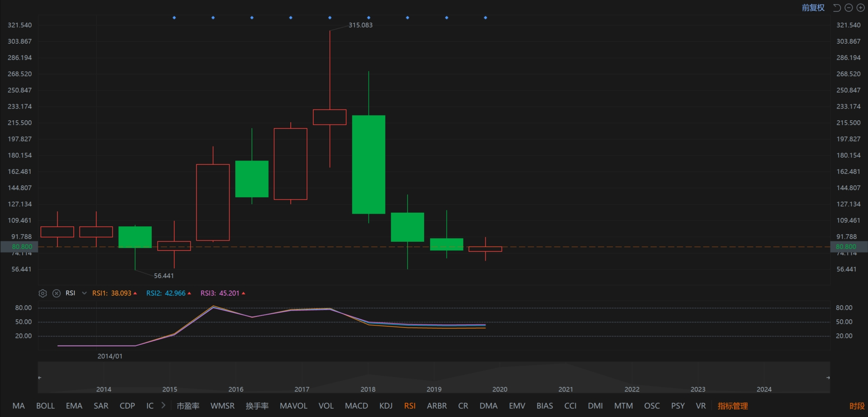Switch to MAVOL indicator

[294, 406]
